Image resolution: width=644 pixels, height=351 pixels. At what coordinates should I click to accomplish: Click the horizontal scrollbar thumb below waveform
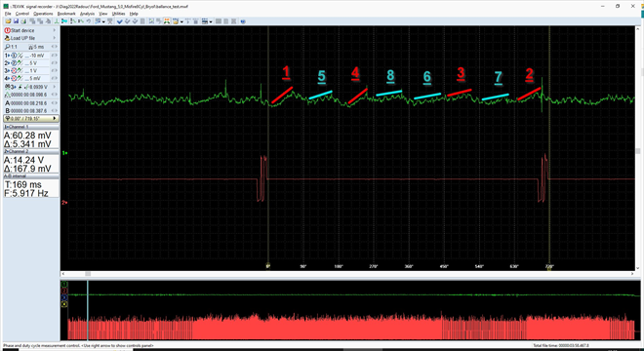pos(88,274)
